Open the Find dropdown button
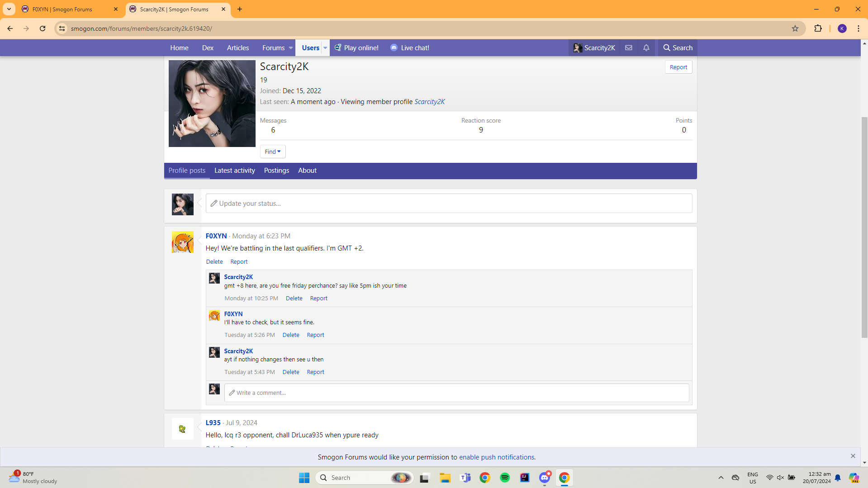The height and width of the screenshot is (488, 868). pyautogui.click(x=272, y=152)
